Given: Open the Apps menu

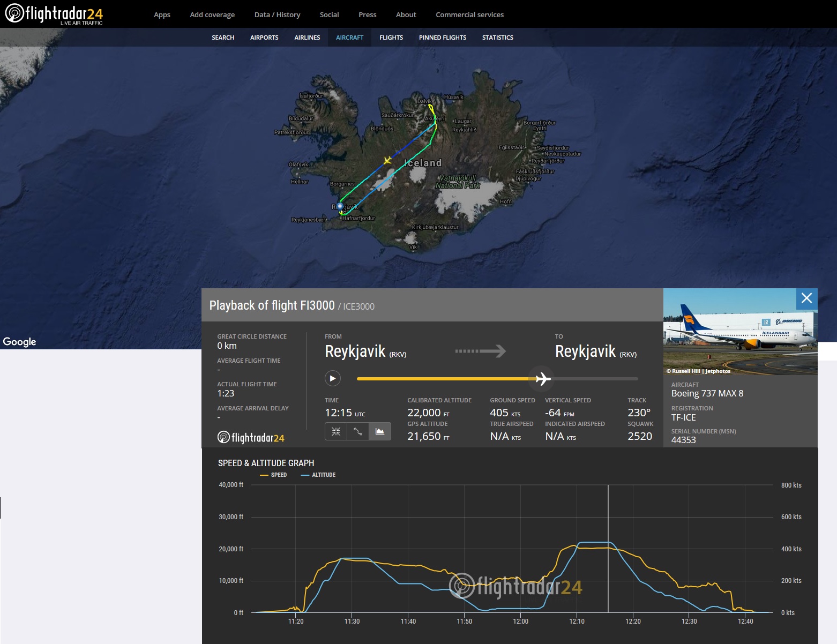Looking at the screenshot, I should click(162, 14).
